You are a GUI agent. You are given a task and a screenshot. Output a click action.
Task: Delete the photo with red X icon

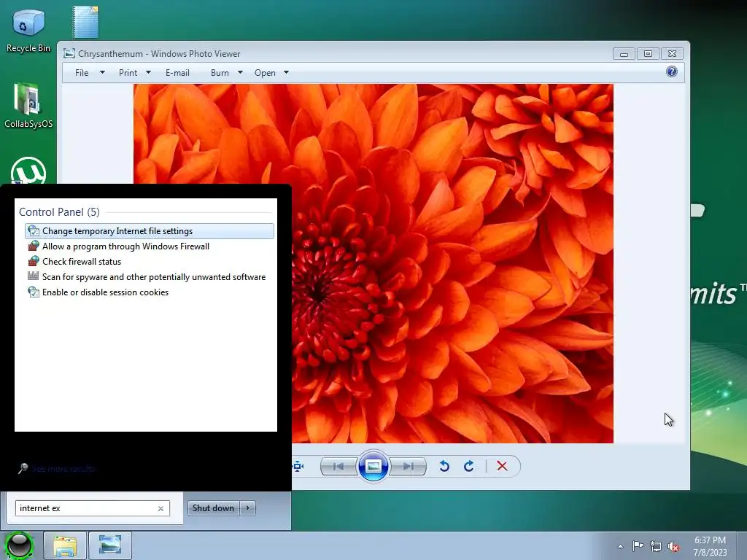[x=502, y=466]
